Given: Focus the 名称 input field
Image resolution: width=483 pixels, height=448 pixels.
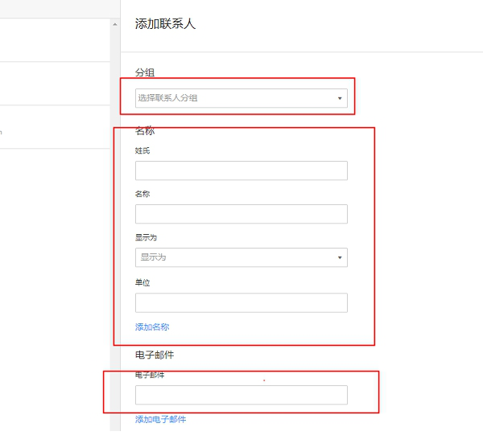Looking at the screenshot, I should [x=242, y=214].
